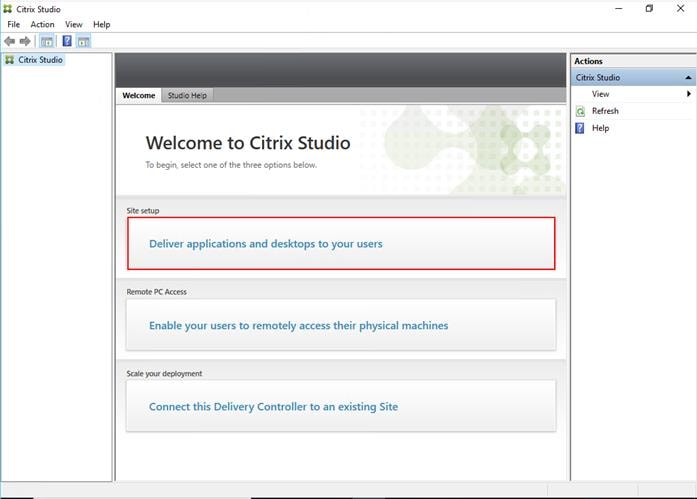Toggle the Show/Hide Console Tree toolbar icon
Screen dimensions: 697x499
click(x=47, y=41)
